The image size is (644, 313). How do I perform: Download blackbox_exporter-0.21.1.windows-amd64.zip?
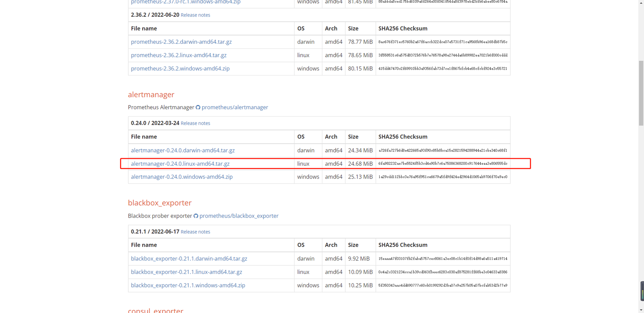188,285
